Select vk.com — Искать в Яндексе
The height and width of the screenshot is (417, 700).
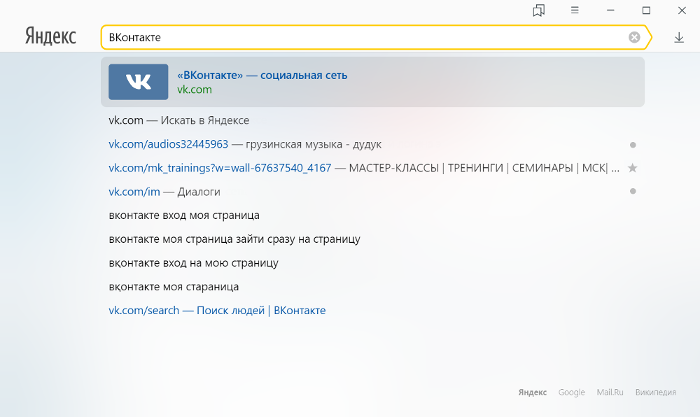pos(179,121)
